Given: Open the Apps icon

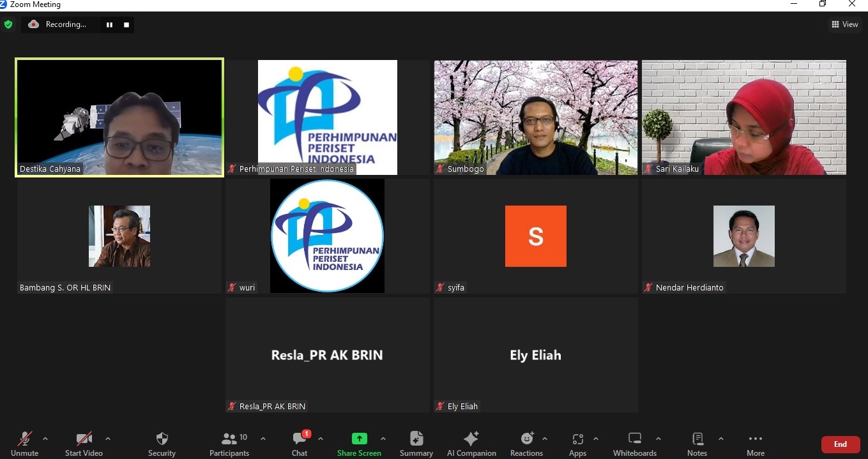Looking at the screenshot, I should pyautogui.click(x=578, y=439).
